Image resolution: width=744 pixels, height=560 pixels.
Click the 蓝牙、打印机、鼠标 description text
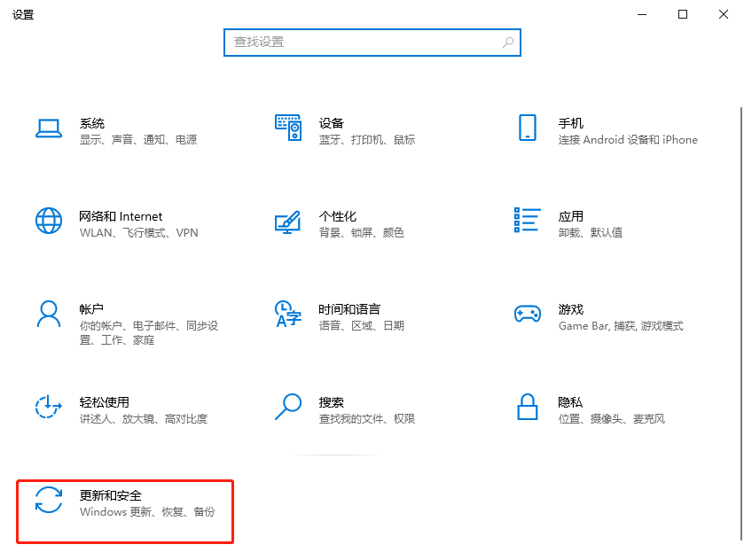point(367,140)
